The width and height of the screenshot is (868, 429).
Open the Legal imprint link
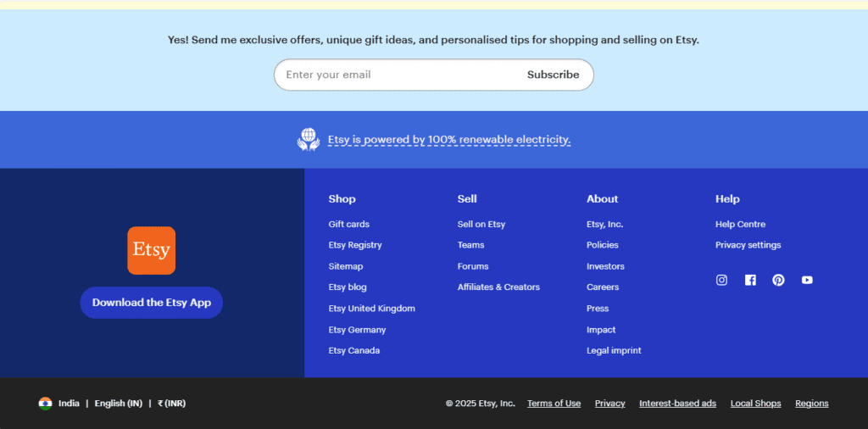[x=614, y=351]
